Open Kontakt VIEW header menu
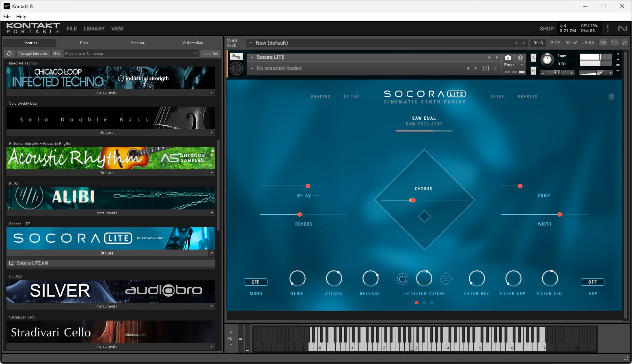 pos(117,29)
